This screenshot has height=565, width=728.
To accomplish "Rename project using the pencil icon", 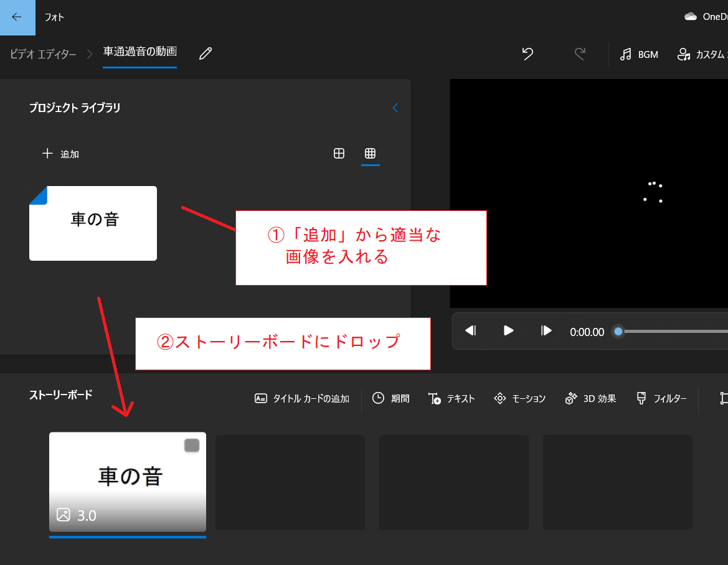I will tap(206, 54).
